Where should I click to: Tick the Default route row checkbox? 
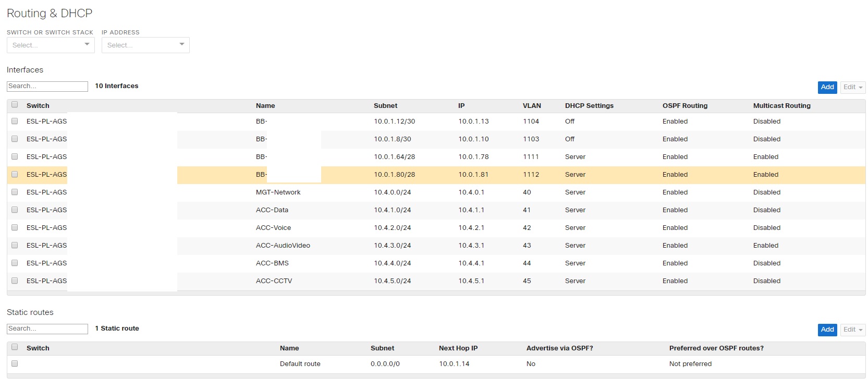click(x=15, y=364)
